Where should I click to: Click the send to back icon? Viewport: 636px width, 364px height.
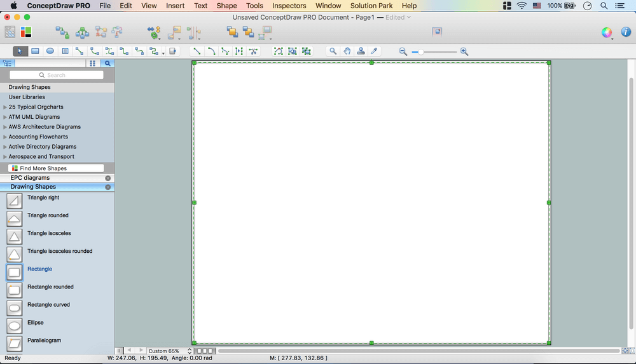point(248,32)
